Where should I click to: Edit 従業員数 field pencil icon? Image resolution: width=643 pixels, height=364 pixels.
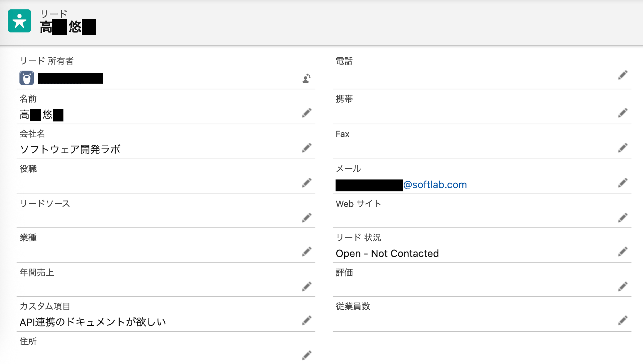coord(623,320)
